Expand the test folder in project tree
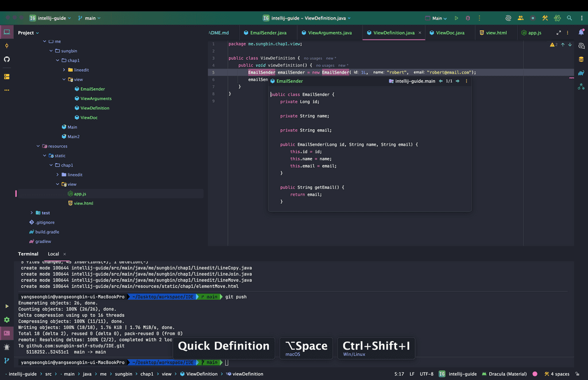The width and height of the screenshot is (588, 380). [32, 213]
